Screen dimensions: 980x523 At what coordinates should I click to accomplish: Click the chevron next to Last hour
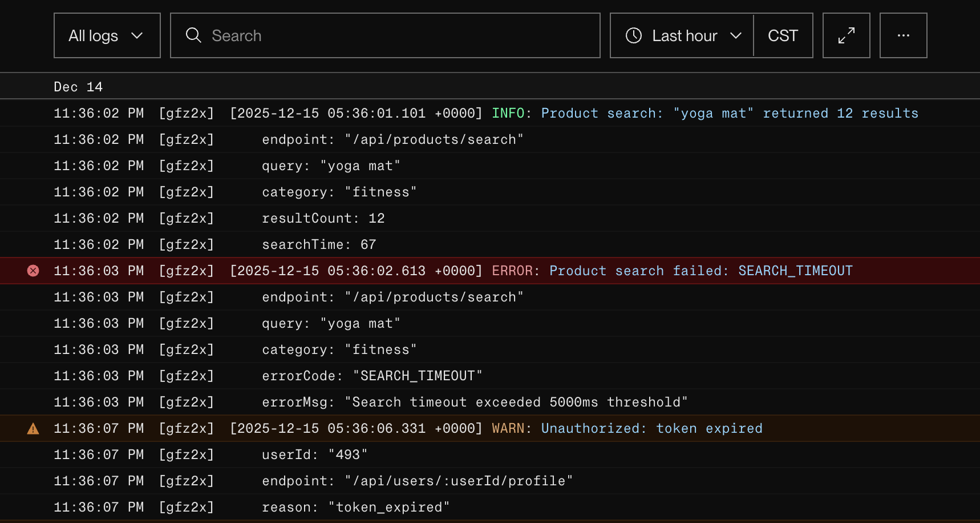click(736, 35)
